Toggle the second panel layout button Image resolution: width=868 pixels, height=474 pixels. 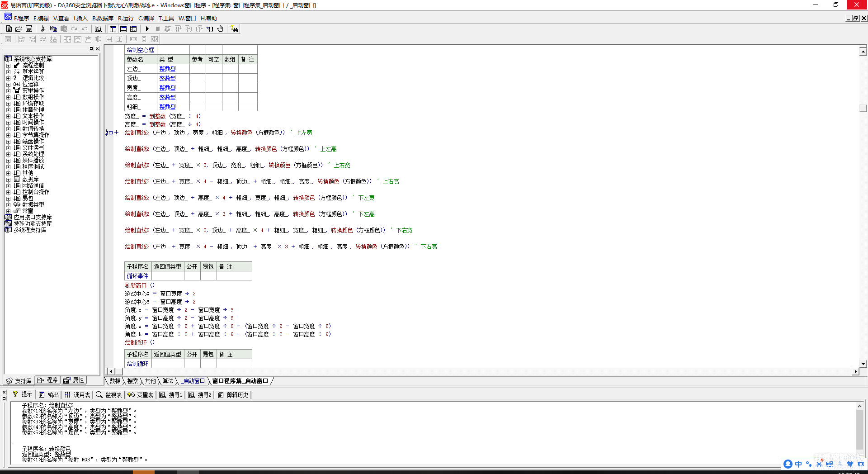(x=123, y=29)
